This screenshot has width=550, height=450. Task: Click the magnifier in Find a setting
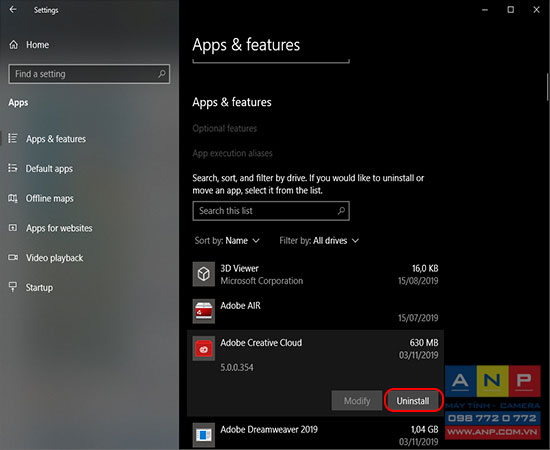pyautogui.click(x=161, y=74)
